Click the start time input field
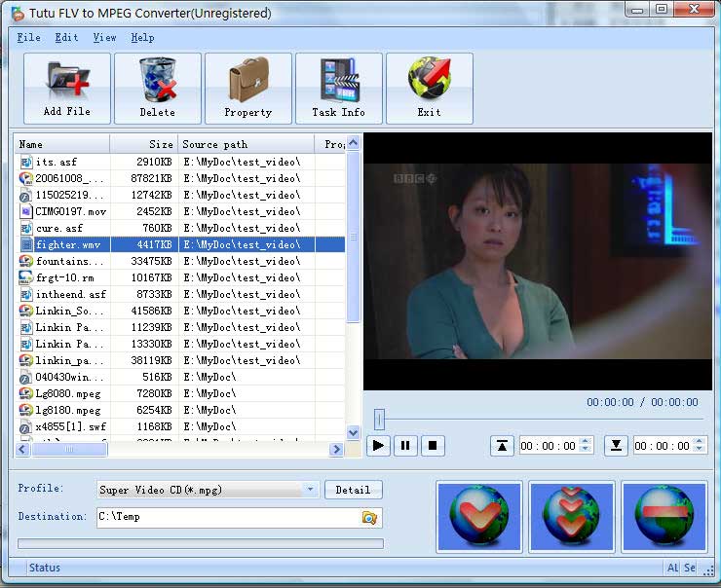Viewport: 721px width, 588px height. click(x=550, y=446)
